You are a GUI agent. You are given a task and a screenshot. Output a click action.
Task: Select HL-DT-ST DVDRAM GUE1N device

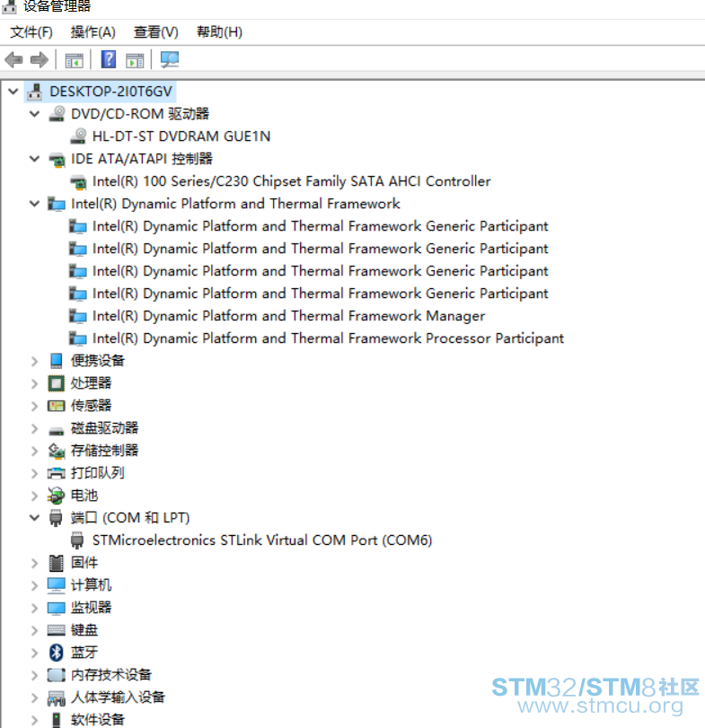[x=181, y=136]
